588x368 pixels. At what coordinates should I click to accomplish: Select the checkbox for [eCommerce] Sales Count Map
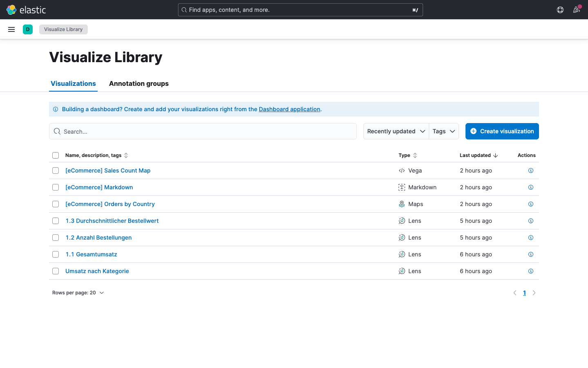56,171
